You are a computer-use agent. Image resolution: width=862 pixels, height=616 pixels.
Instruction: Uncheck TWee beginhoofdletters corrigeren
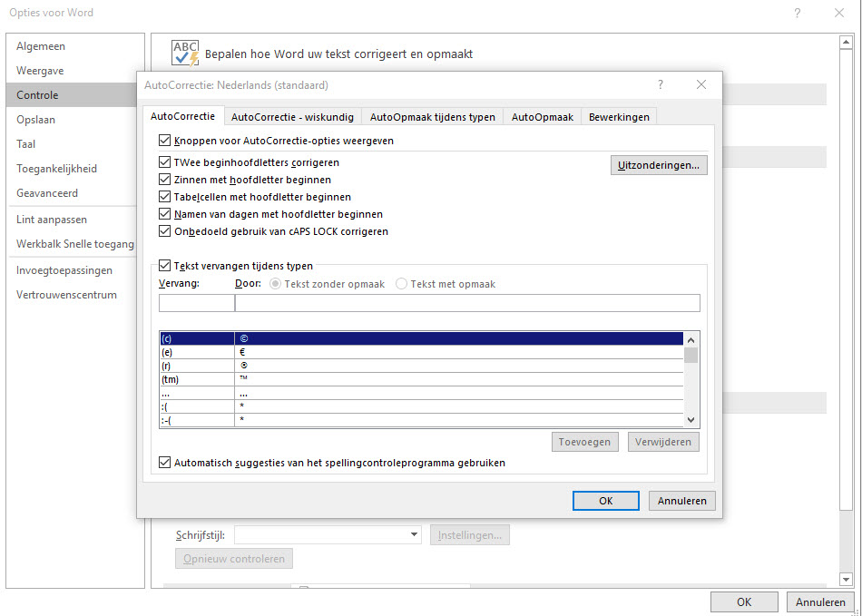tap(164, 162)
